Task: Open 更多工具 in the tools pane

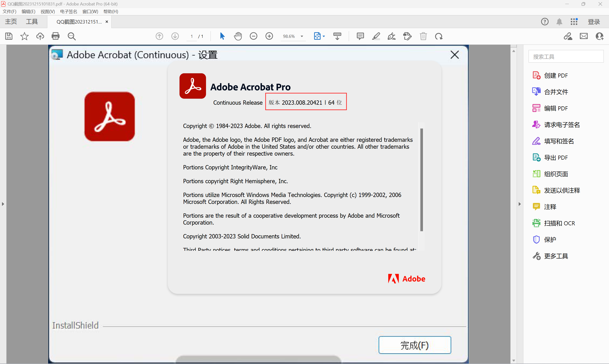Action: pyautogui.click(x=556, y=256)
